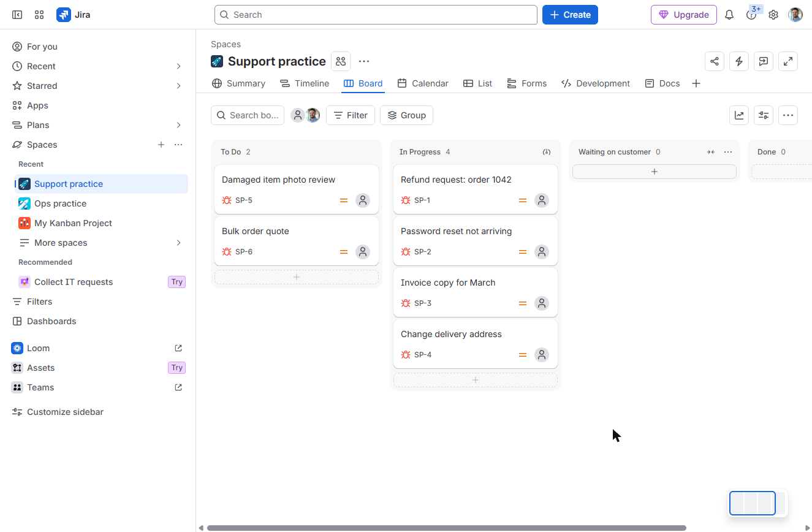The image size is (812, 532).
Task: Open the board more actions ellipsis
Action: pos(788,115)
